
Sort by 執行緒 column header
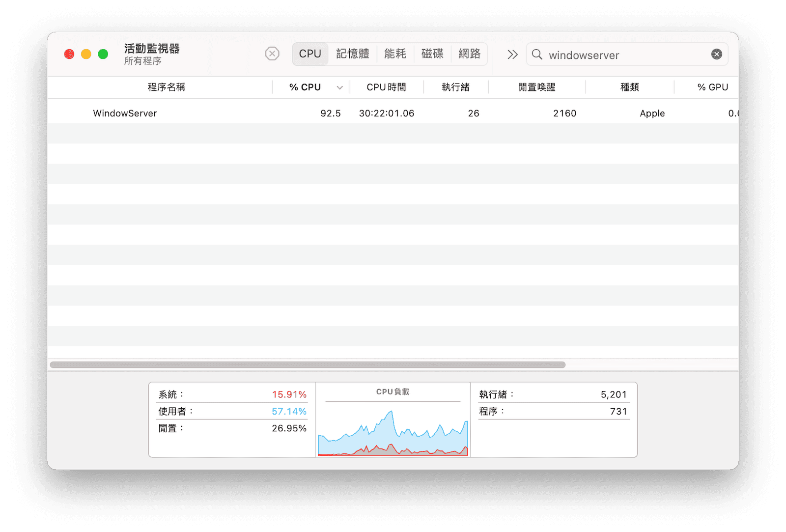point(455,87)
